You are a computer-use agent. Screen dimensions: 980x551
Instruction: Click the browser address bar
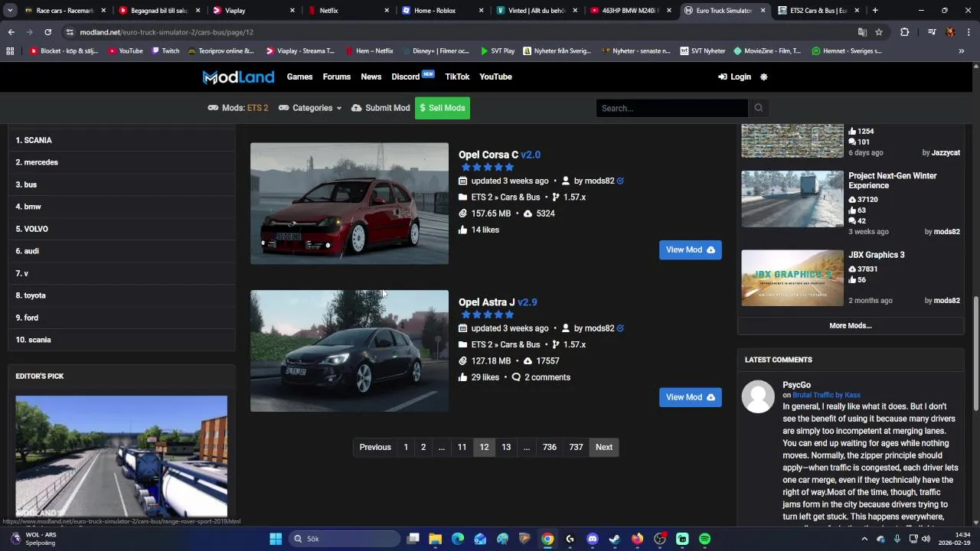point(459,32)
